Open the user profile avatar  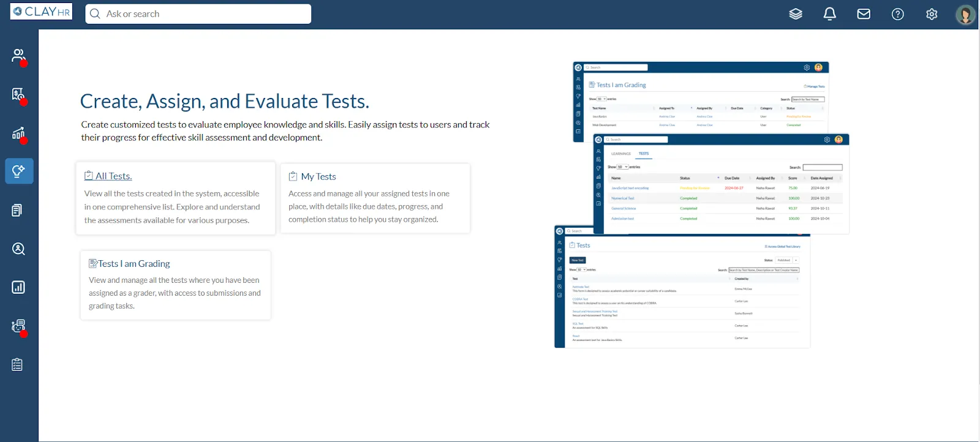click(965, 14)
